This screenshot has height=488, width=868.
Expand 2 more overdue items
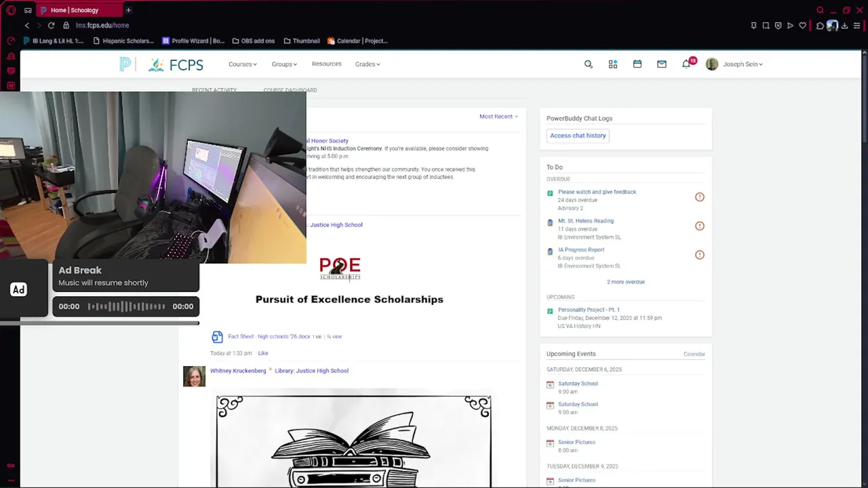[x=626, y=282]
